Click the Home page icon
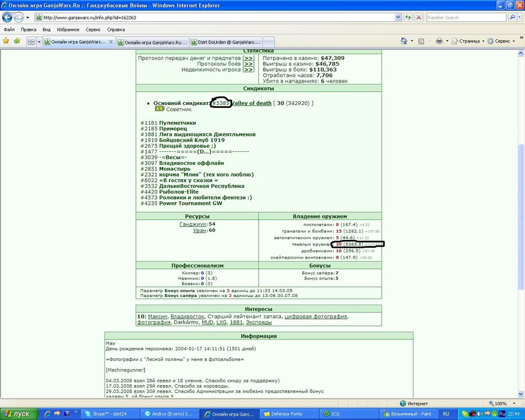The image size is (525, 420). 404,41
